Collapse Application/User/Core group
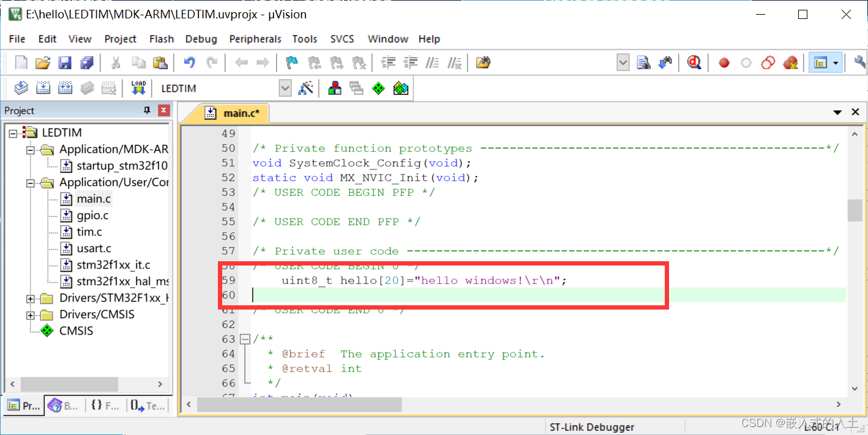Viewport: 868px width, 435px height. [x=31, y=182]
